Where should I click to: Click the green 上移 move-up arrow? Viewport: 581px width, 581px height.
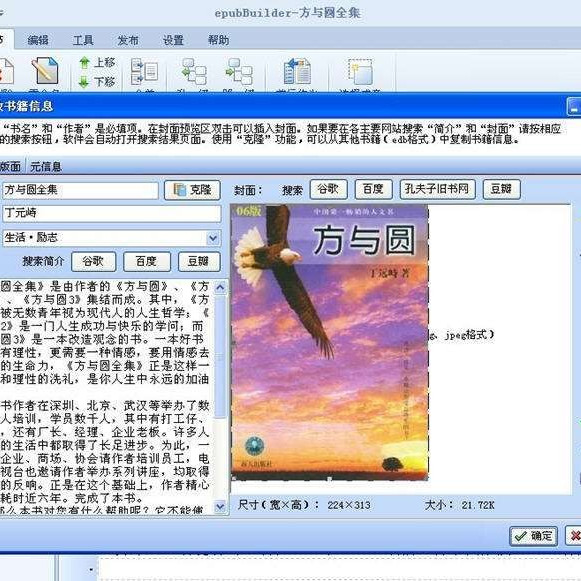(84, 63)
